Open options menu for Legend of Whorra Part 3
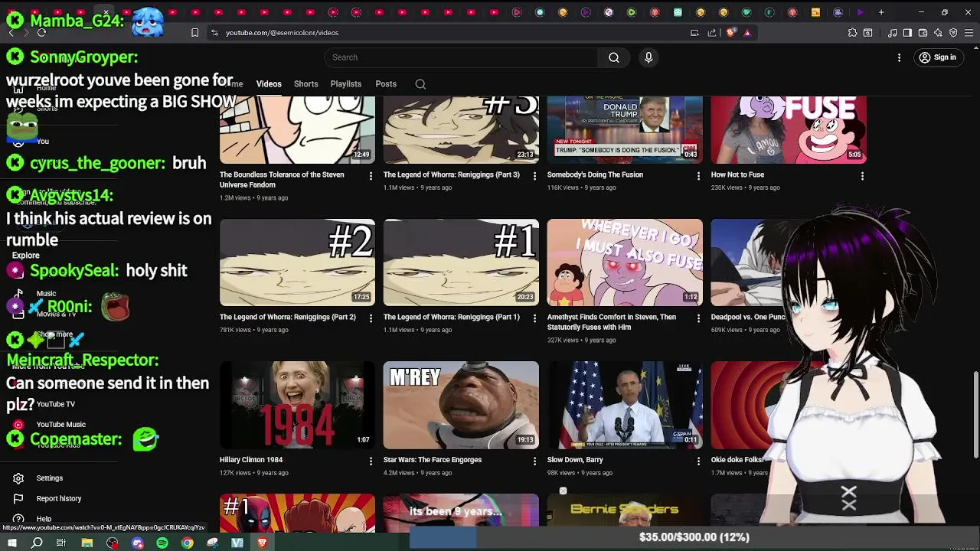This screenshot has height=551, width=980. click(x=534, y=176)
